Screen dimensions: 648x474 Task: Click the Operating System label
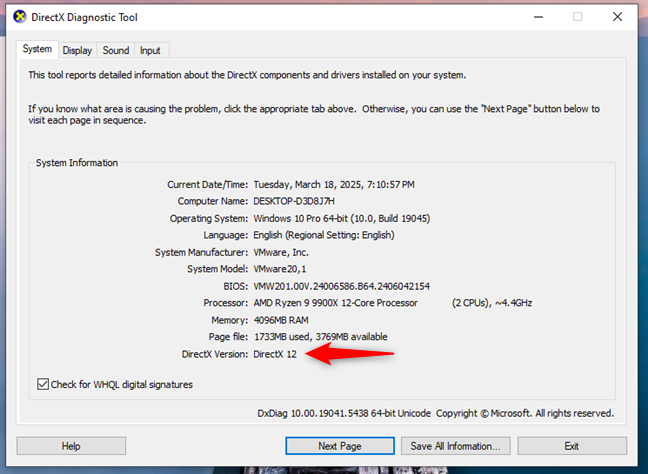click(x=209, y=218)
